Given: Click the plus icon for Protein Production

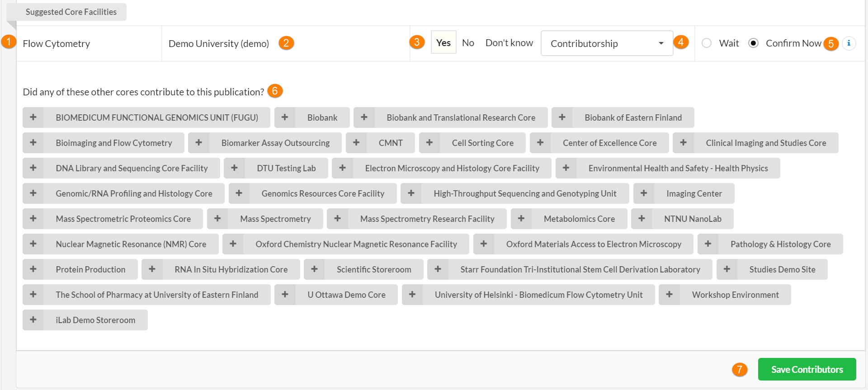Looking at the screenshot, I should coord(33,269).
